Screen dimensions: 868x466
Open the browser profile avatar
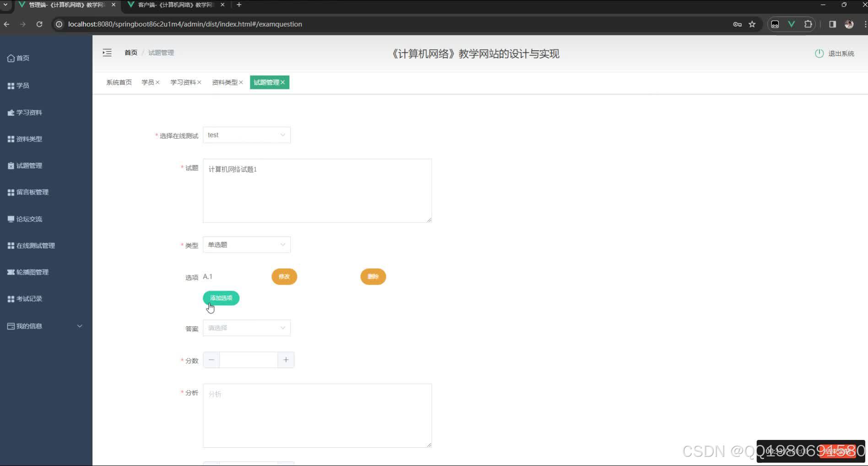point(849,24)
